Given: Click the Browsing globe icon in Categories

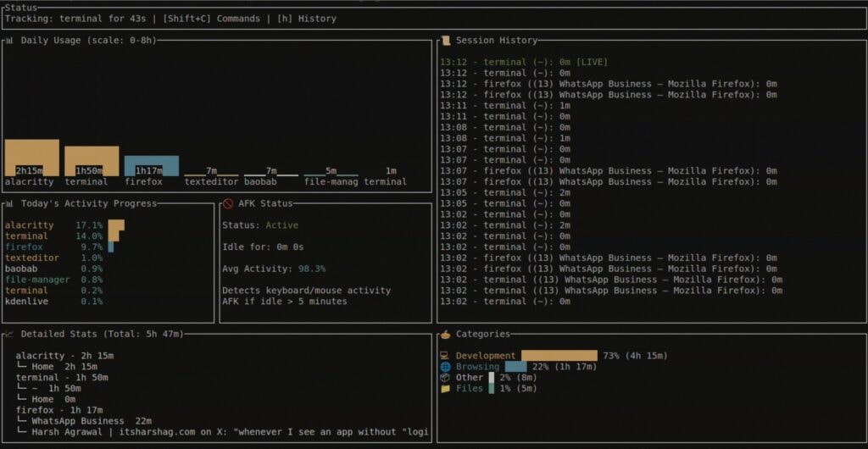Looking at the screenshot, I should point(444,367).
